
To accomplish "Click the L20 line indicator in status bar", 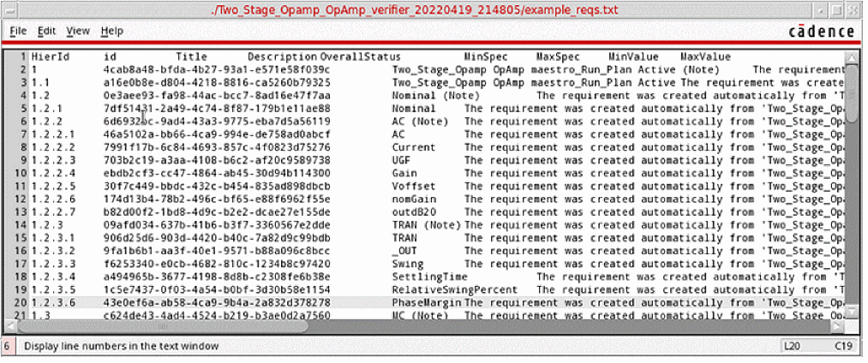I will click(x=792, y=347).
